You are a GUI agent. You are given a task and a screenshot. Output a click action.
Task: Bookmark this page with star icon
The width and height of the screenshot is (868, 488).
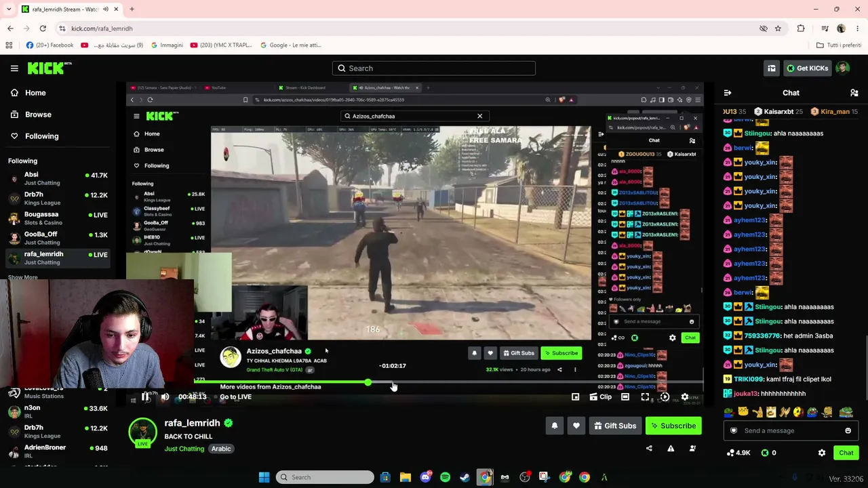(x=778, y=28)
